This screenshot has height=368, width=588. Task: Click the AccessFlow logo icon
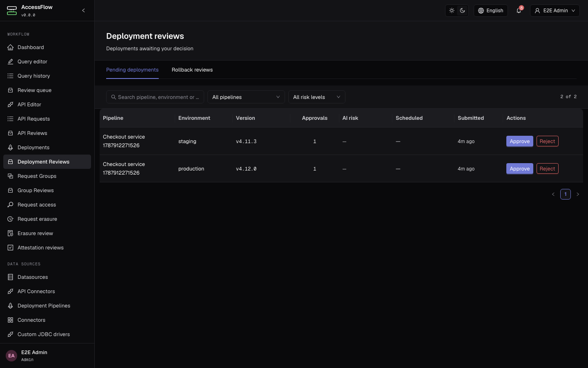(x=12, y=11)
